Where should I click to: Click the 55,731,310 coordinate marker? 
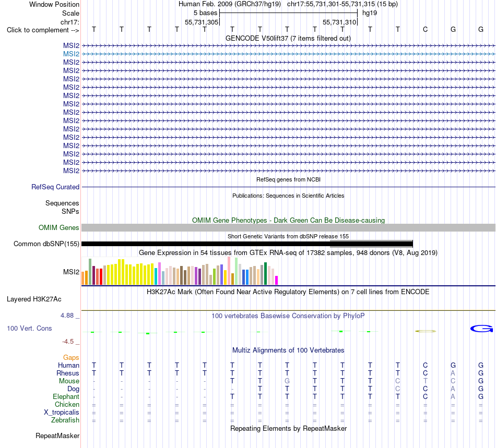[x=339, y=22]
